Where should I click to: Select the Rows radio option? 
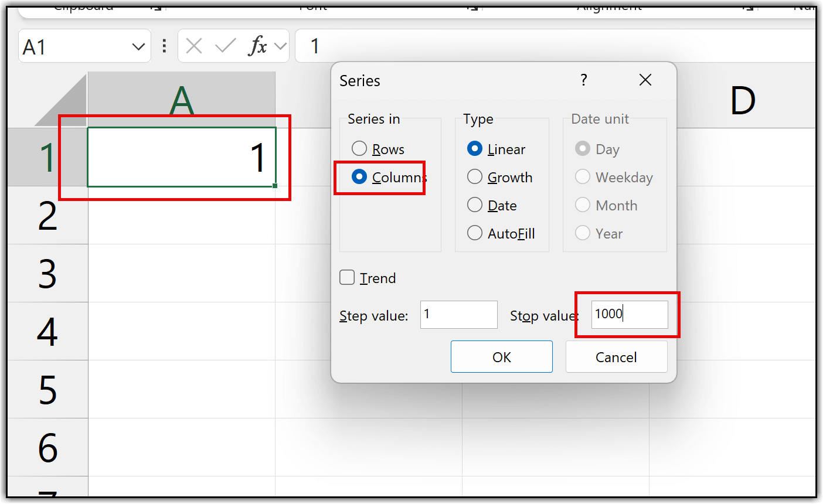359,149
